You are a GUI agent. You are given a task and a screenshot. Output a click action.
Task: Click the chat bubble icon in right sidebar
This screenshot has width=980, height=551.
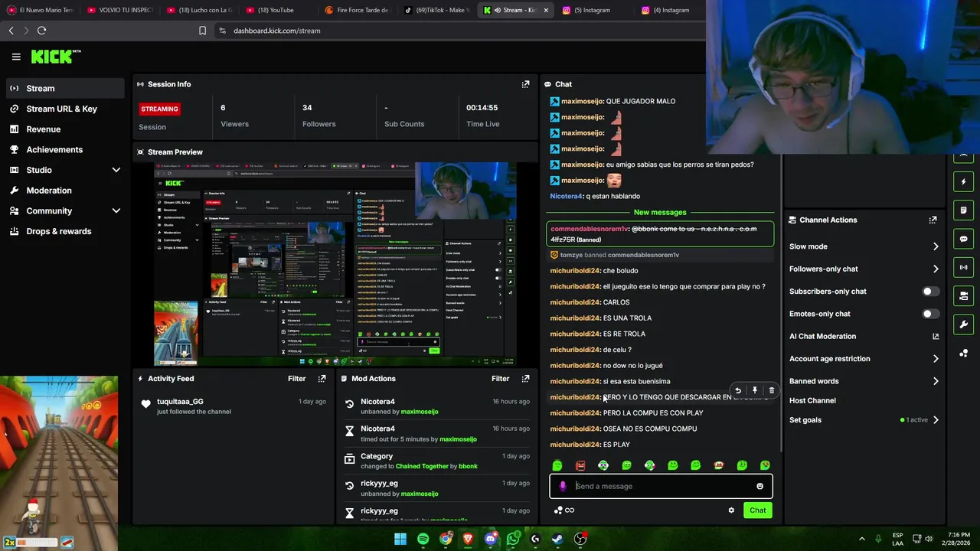963,239
